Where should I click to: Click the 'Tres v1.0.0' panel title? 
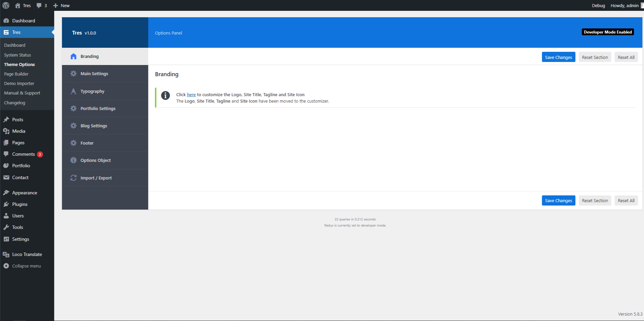click(84, 33)
